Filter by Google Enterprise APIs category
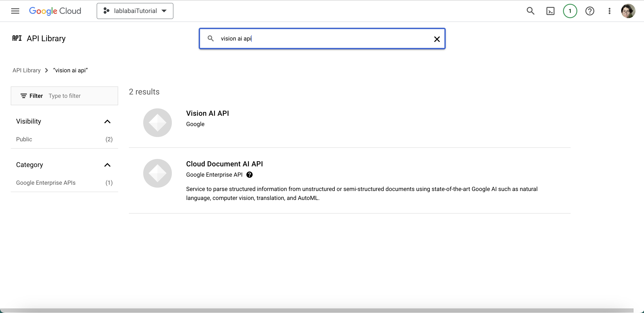The height and width of the screenshot is (313, 644). pos(46,183)
